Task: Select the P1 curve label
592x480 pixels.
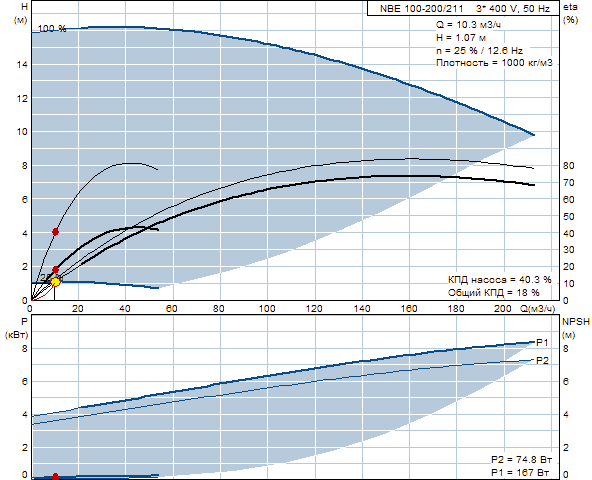Action: 543,343
